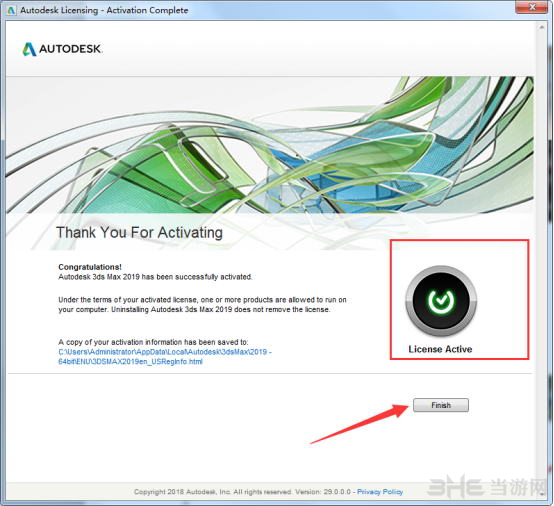The image size is (554, 506).
Task: Click the red arrow pointing to Finish
Action: [360, 423]
